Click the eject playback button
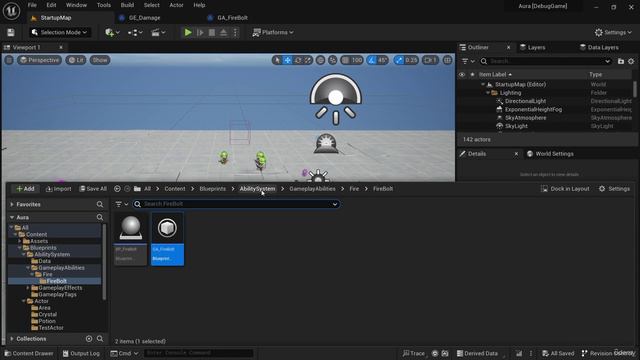 click(x=223, y=32)
